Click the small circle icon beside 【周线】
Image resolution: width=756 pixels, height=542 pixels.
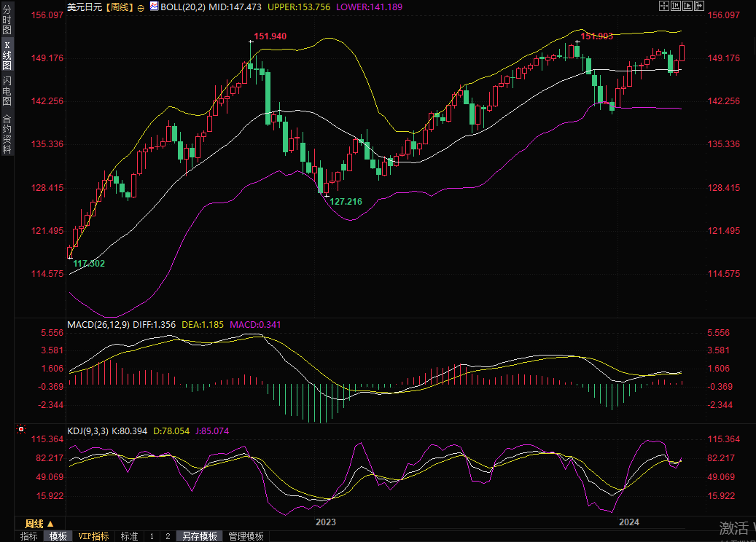tap(140, 6)
